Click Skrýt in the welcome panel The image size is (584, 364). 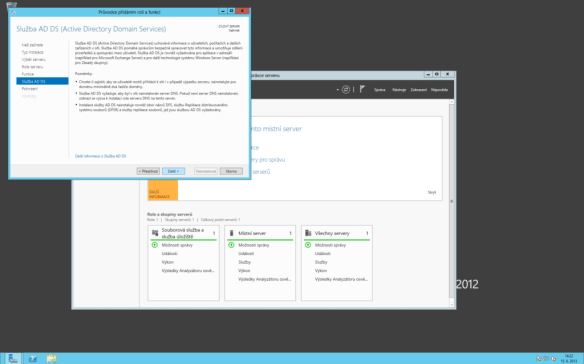[x=432, y=193]
